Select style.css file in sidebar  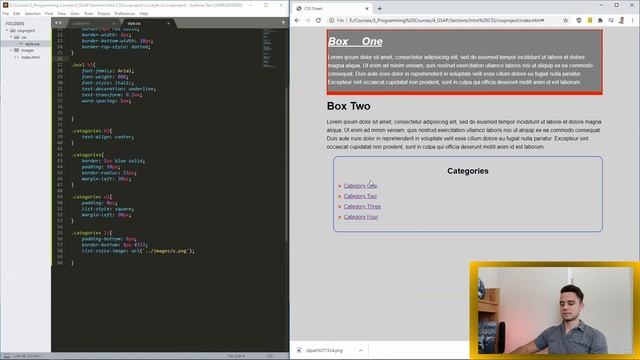[32, 44]
